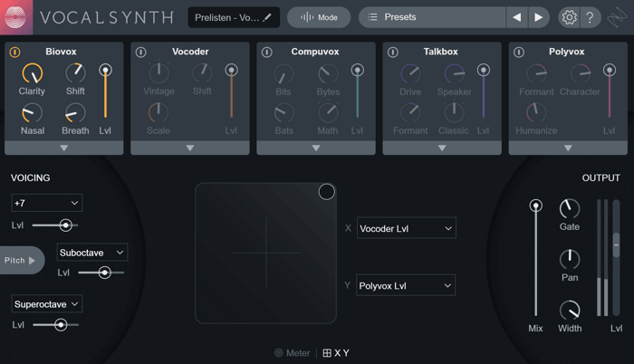
Task: Open the Y axis Polyvox Lvl dropdown
Action: [406, 285]
